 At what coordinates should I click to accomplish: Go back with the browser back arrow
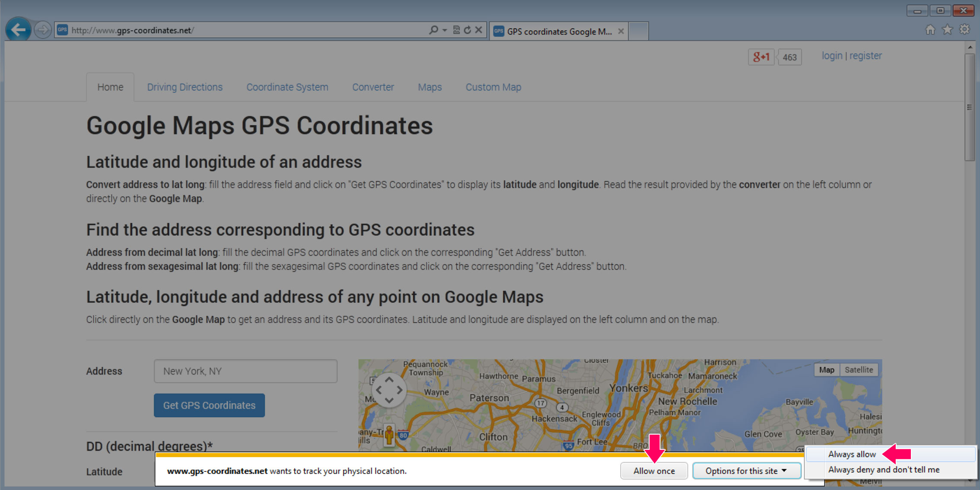(x=18, y=29)
